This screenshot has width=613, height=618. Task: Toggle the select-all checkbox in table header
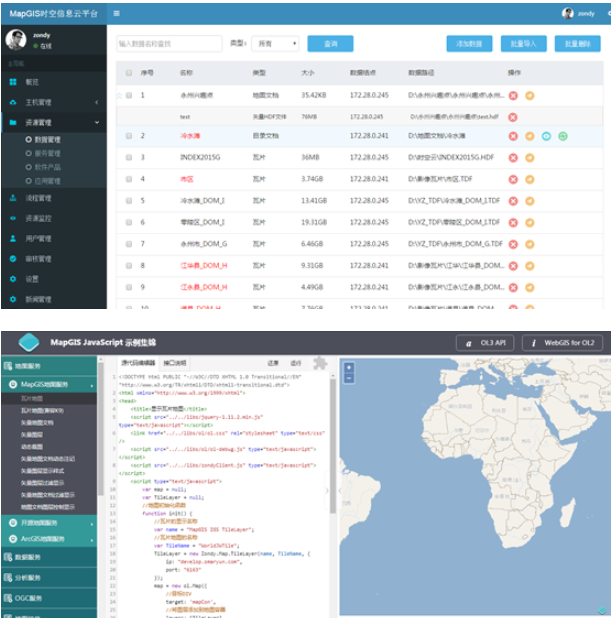129,73
